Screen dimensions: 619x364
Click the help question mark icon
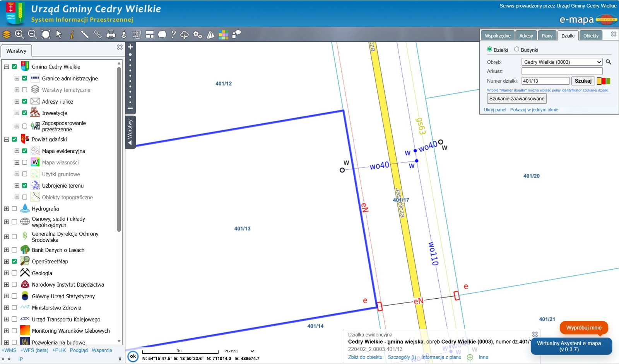tap(173, 34)
